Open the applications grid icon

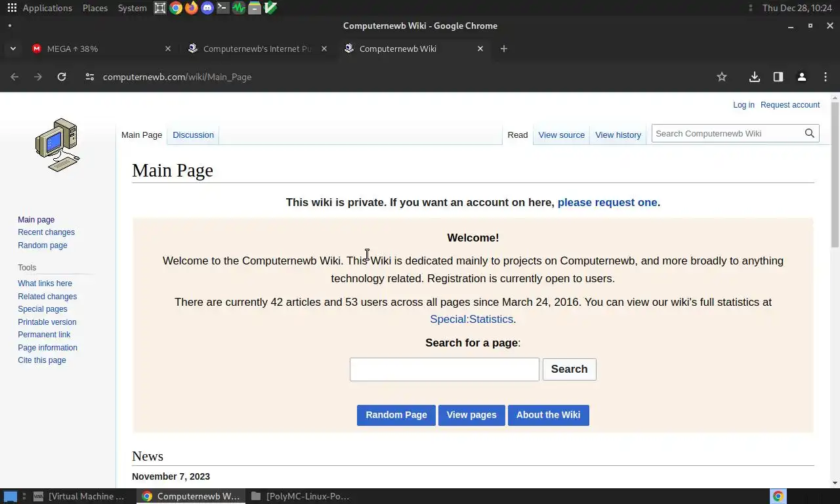12,8
